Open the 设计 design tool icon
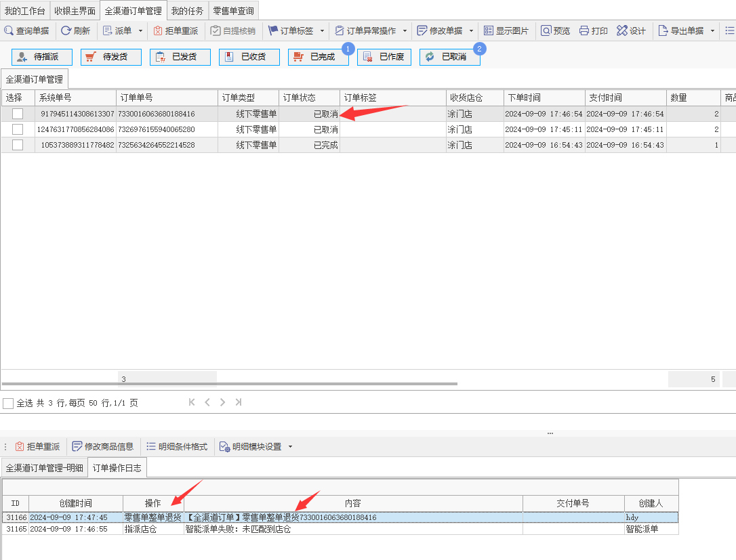 [622, 30]
